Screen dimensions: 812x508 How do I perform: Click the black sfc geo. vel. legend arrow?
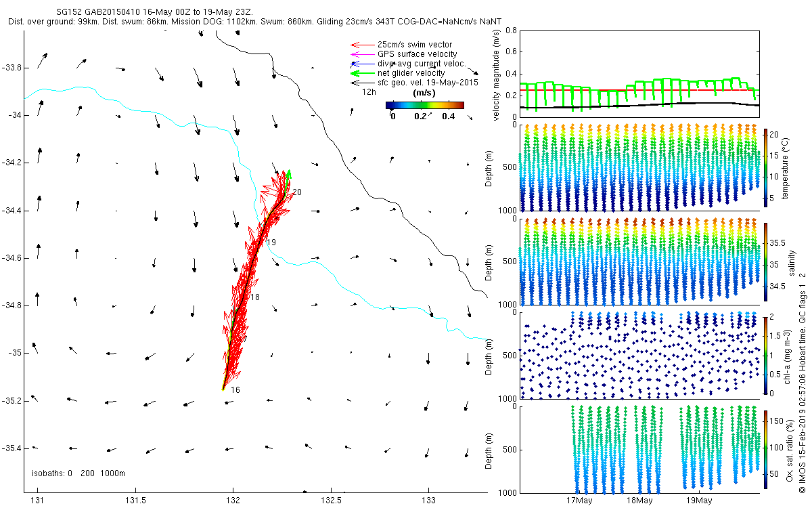pos(361,83)
